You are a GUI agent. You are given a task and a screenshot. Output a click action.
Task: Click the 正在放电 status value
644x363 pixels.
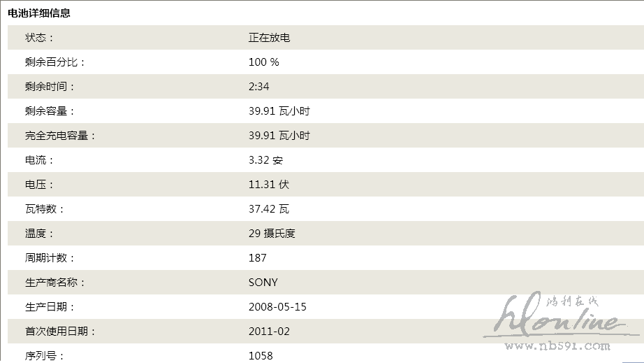click(x=269, y=38)
